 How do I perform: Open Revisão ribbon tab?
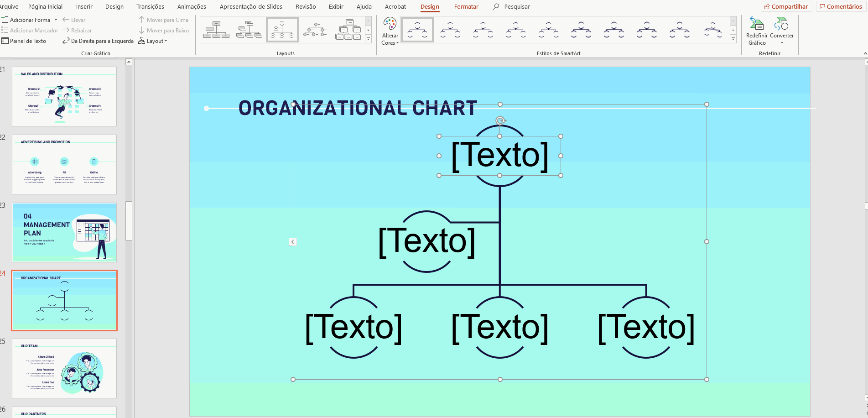click(x=306, y=6)
